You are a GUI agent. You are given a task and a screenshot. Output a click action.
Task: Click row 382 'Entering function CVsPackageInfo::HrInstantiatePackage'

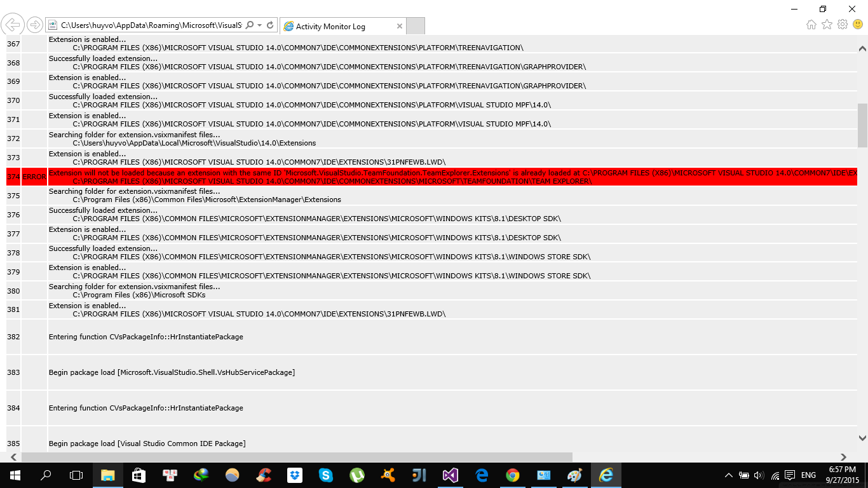tap(146, 337)
